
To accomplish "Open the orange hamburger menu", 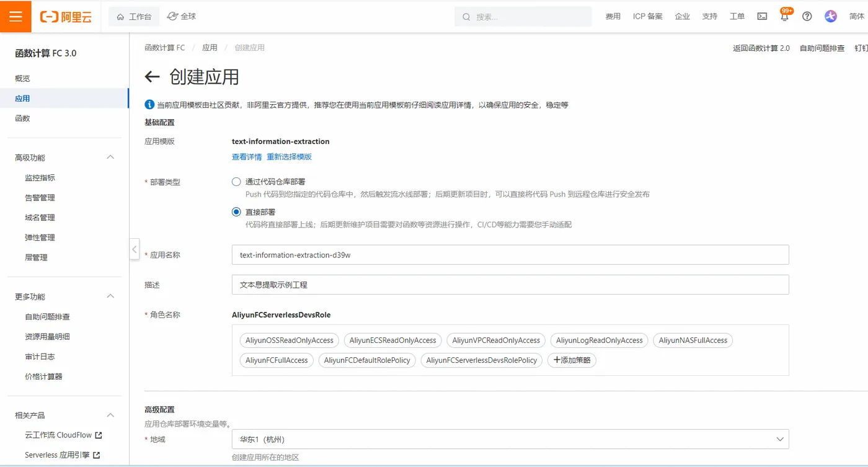I will 16,16.
